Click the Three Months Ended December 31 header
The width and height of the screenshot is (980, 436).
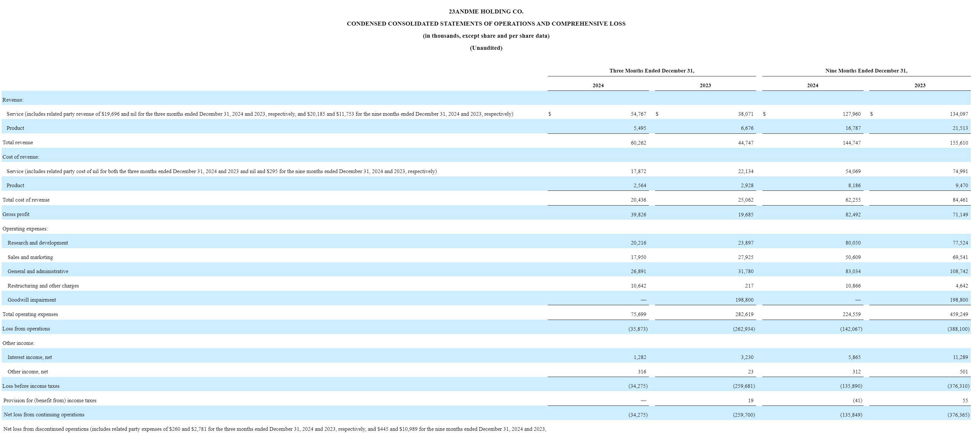click(652, 71)
